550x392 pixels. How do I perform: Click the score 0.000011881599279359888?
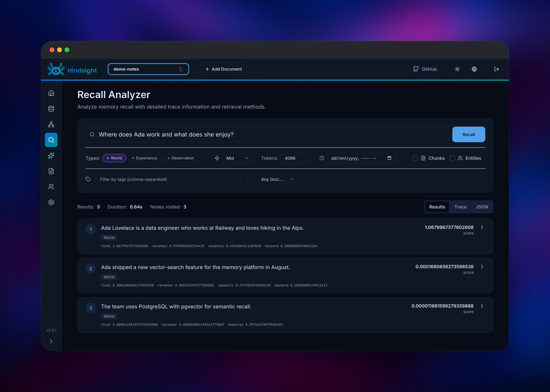click(442, 306)
